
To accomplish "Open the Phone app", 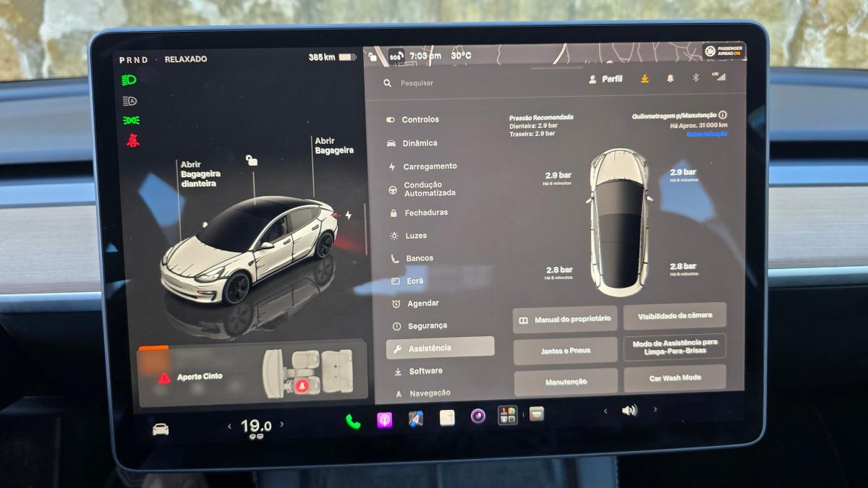I will [x=353, y=421].
